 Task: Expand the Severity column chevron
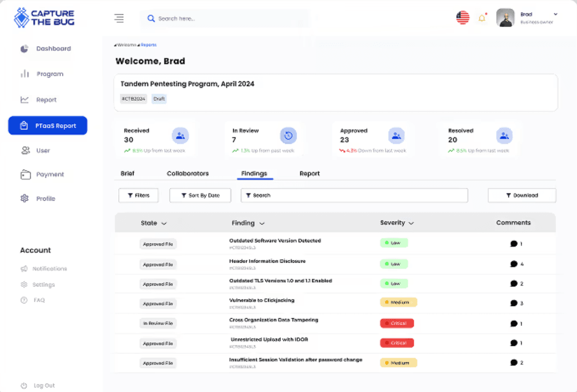[x=411, y=223]
